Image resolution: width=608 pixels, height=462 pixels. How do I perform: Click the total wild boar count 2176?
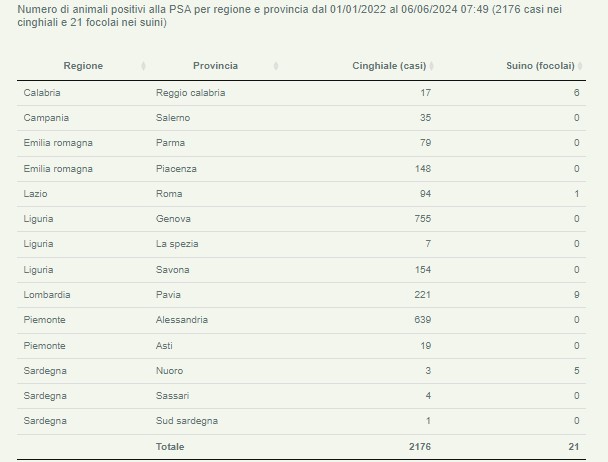point(419,446)
